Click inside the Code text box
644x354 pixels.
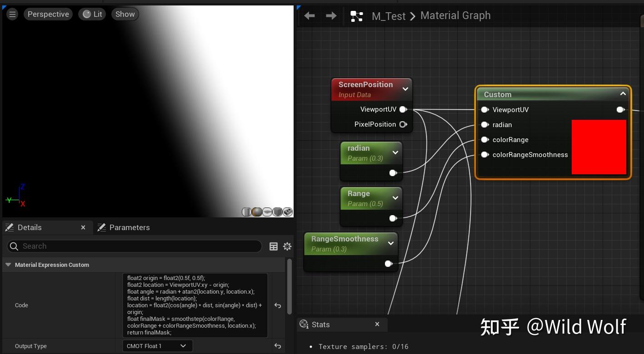pos(195,305)
